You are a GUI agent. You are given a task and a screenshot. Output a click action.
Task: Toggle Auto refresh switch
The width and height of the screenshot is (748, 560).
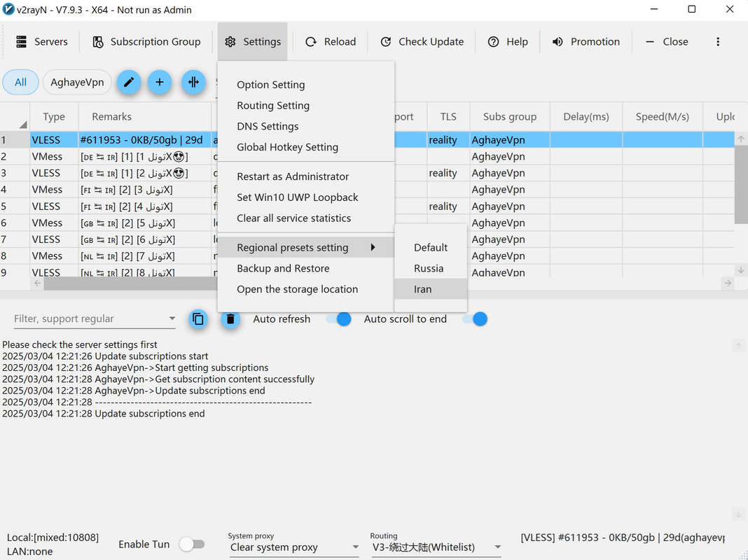point(339,318)
